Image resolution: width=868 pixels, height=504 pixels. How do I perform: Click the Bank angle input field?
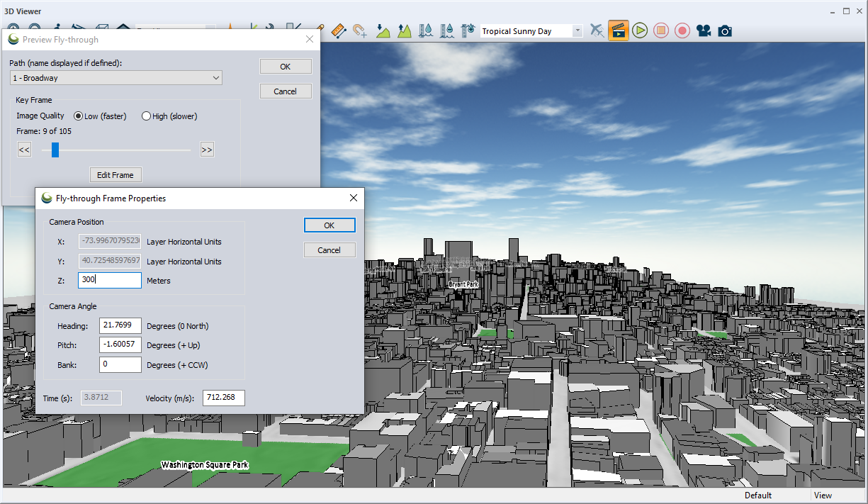120,365
